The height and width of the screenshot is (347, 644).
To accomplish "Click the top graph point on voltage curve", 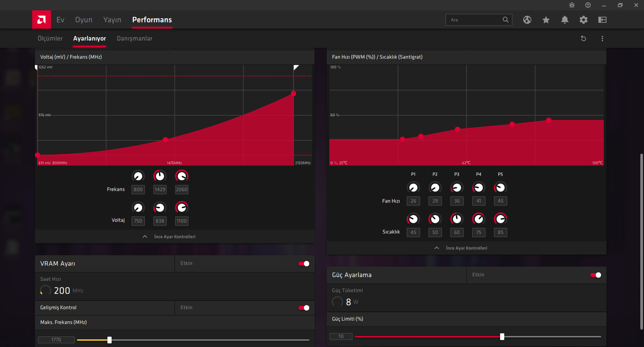I will 293,94.
